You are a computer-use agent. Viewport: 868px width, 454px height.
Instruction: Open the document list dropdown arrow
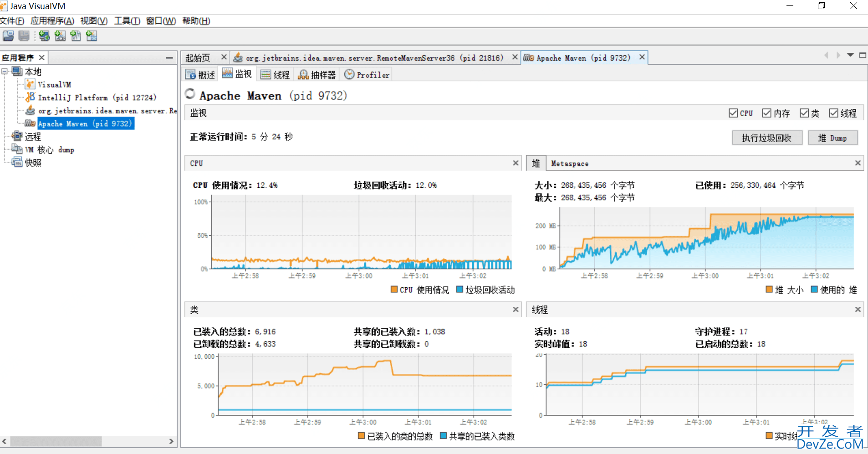tap(850, 55)
